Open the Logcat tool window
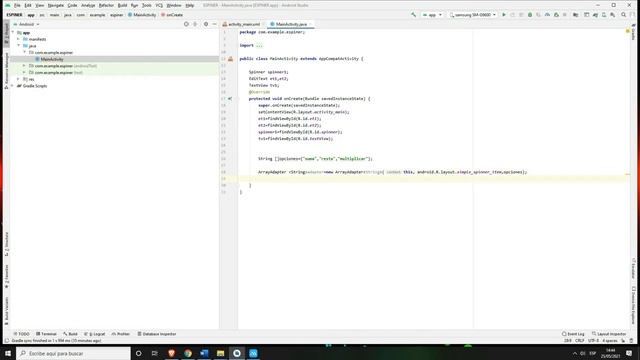Screen dimensions: 640x360 click(94, 334)
